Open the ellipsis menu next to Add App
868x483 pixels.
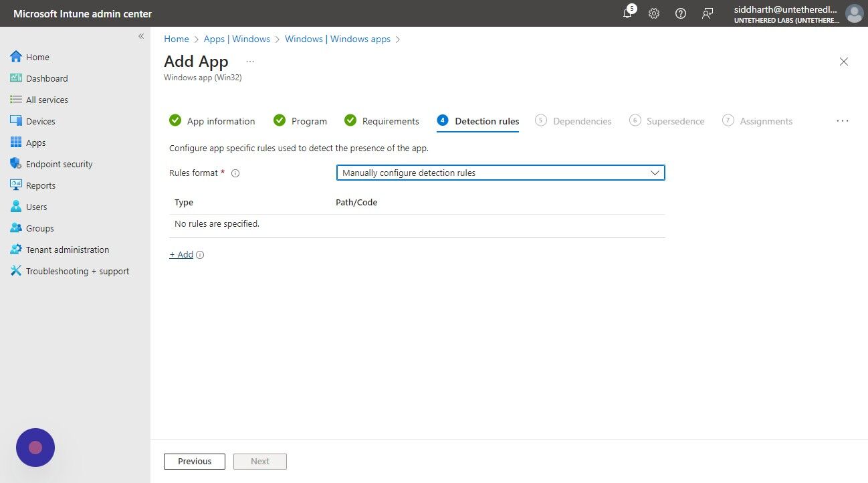coord(250,61)
